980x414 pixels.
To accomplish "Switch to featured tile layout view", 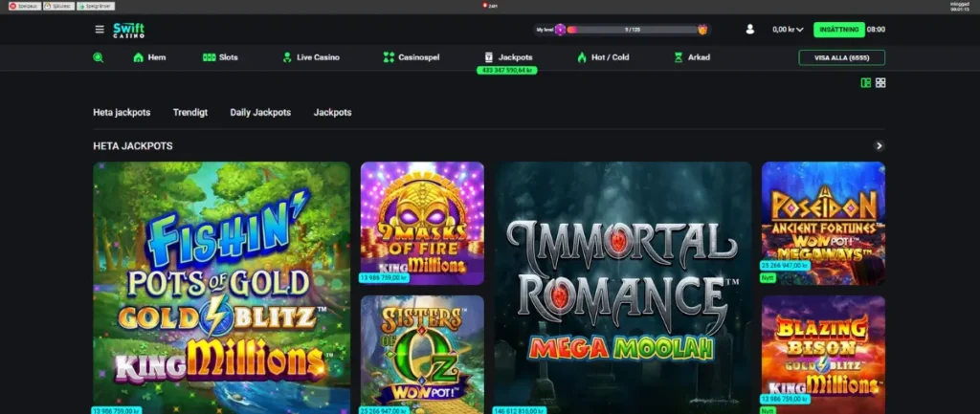I will pos(865,82).
